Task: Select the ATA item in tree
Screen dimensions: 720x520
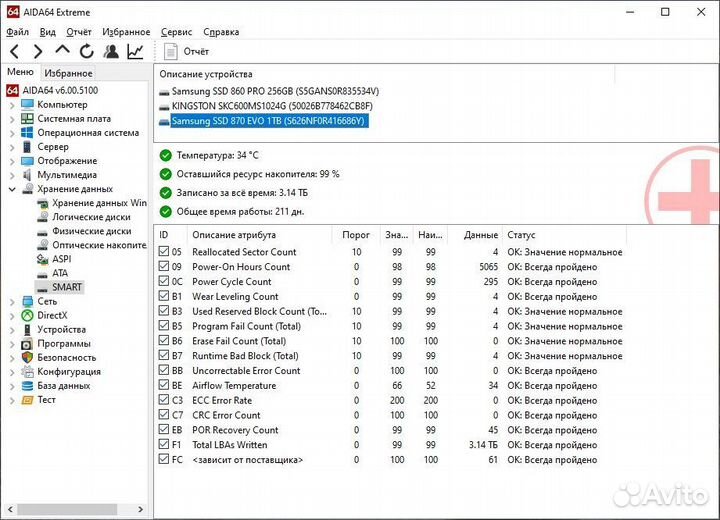Action: 60,273
